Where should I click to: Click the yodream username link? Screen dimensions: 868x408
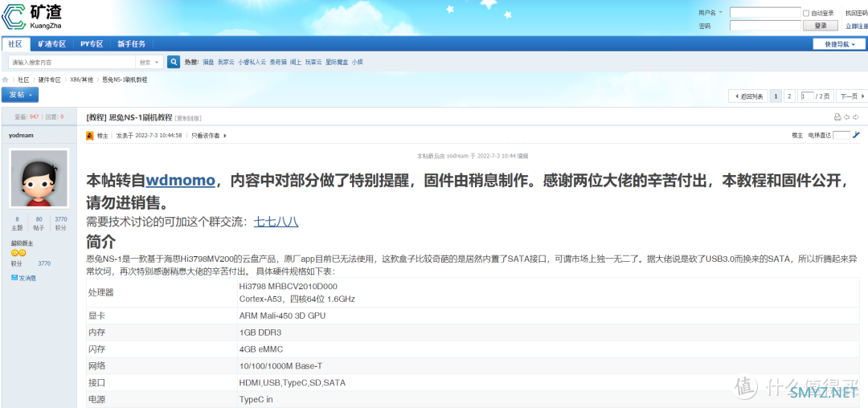(20, 134)
